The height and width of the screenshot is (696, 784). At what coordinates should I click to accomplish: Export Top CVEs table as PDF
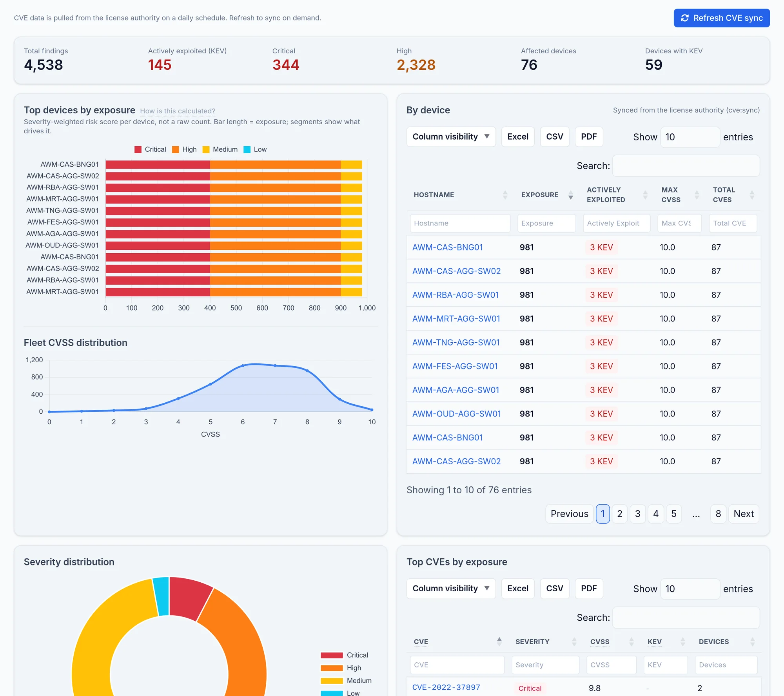tap(589, 589)
